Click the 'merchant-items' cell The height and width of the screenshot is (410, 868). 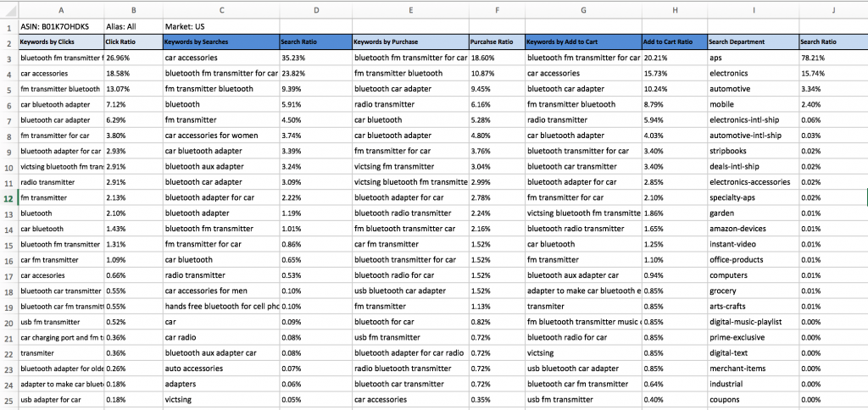[754, 368]
